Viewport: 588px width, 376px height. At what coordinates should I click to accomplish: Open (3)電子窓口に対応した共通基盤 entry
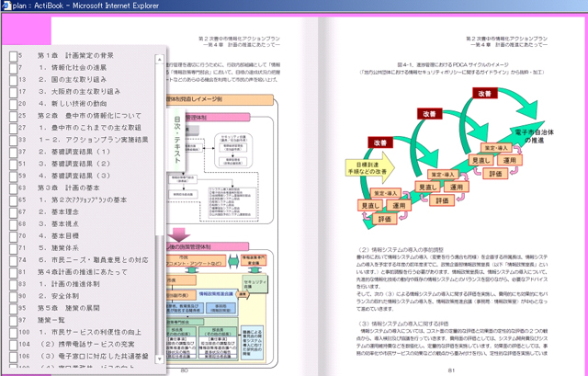[x=94, y=356]
